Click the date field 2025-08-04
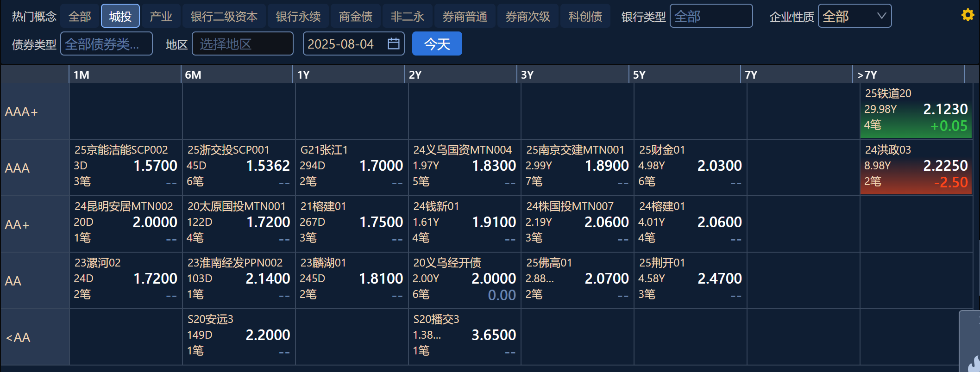This screenshot has width=980, height=372. (x=353, y=44)
